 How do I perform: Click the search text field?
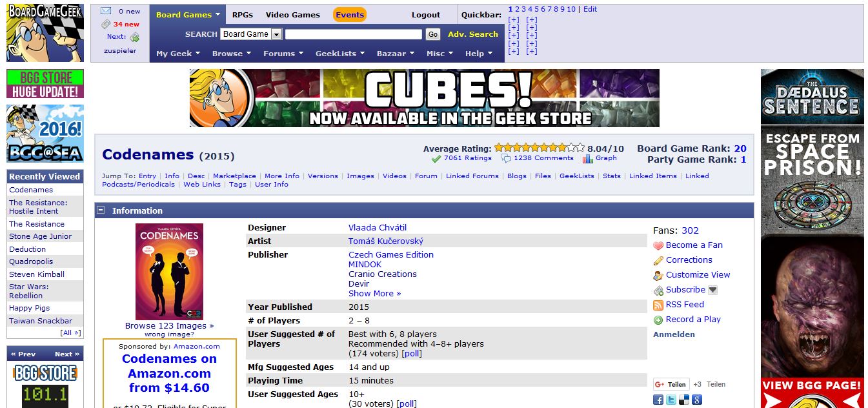click(x=354, y=34)
